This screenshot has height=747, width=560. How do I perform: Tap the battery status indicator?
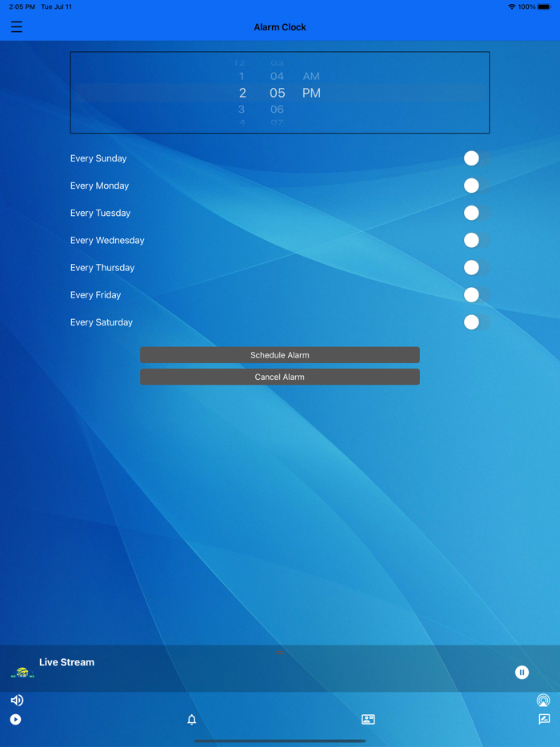pyautogui.click(x=543, y=6)
